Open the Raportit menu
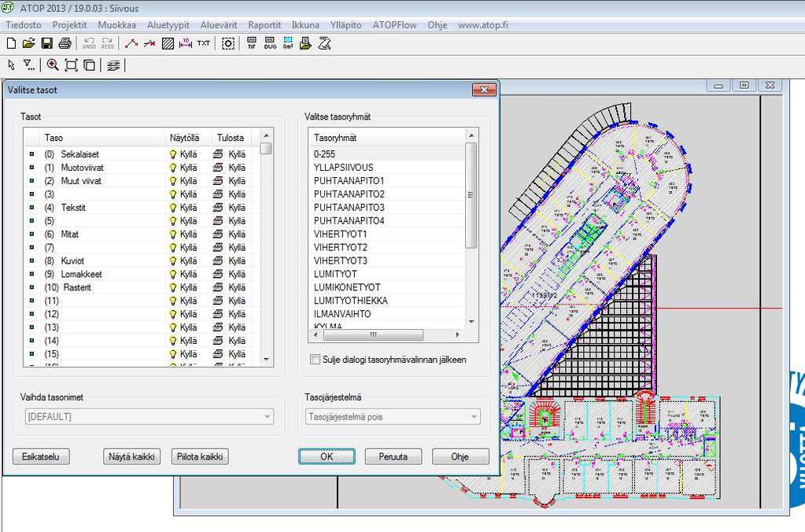Screen dimensions: 805x532 tap(264, 25)
